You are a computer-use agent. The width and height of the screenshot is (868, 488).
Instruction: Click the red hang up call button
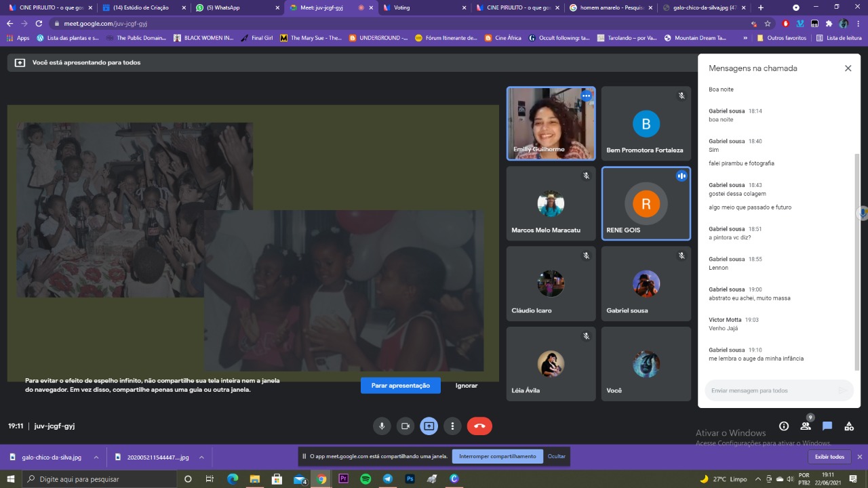click(479, 426)
